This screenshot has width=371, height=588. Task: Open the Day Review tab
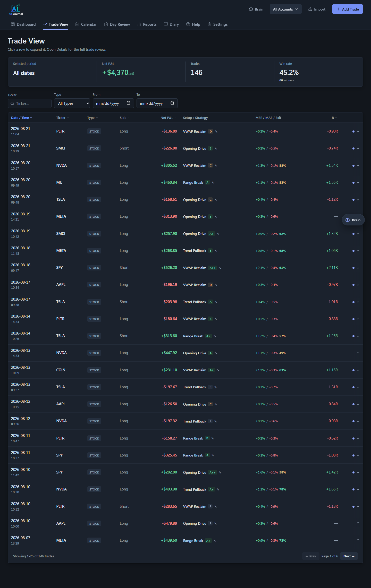[x=117, y=24]
